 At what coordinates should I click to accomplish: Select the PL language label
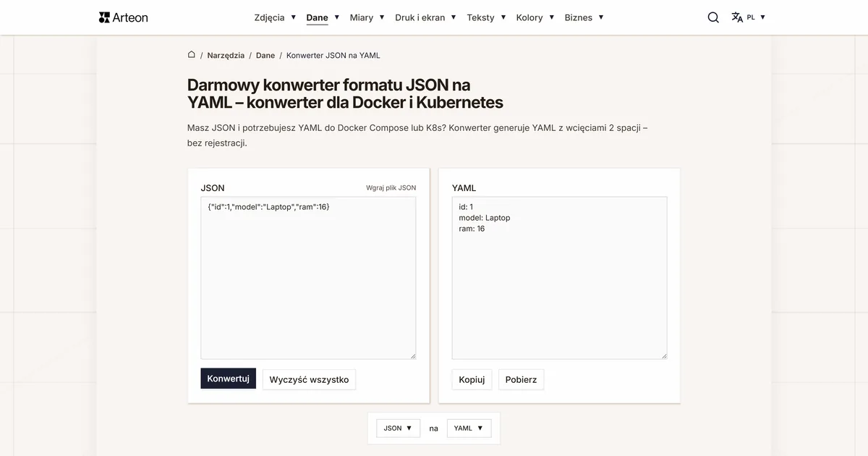tap(751, 17)
